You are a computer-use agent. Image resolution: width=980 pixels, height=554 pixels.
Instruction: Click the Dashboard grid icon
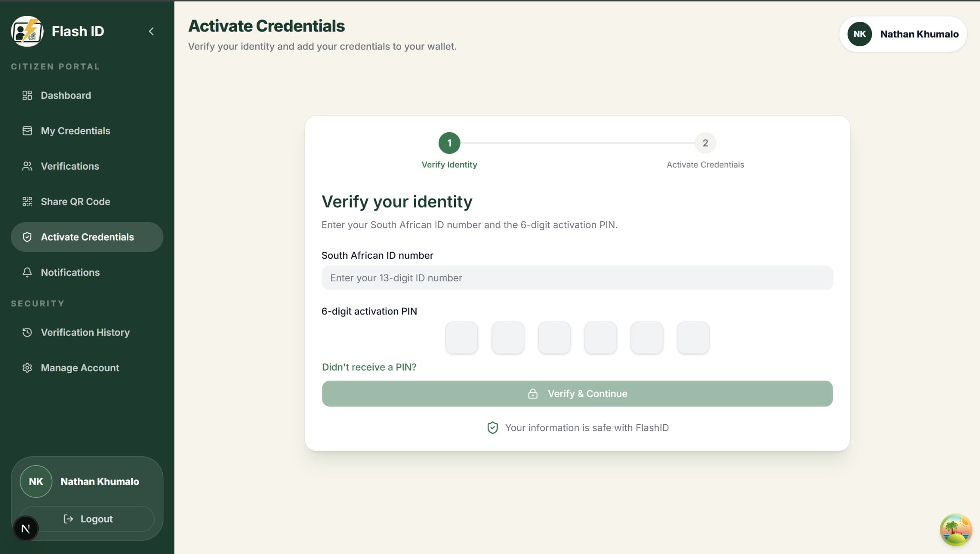pyautogui.click(x=27, y=95)
